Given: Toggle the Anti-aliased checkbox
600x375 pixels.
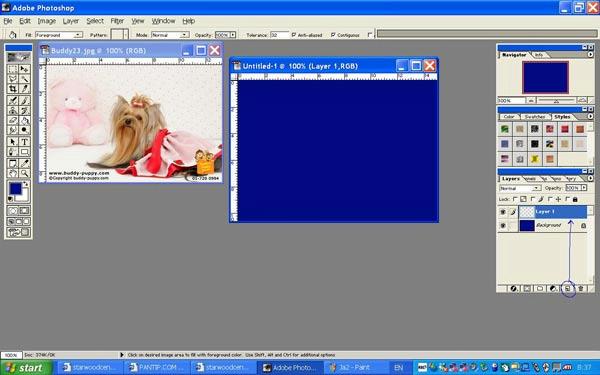Looking at the screenshot, I should click(x=294, y=35).
